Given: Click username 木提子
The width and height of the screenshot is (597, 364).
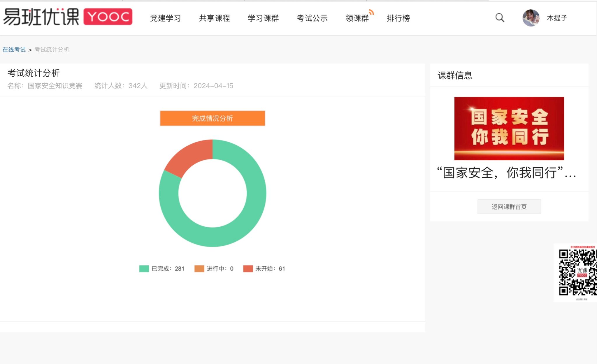Looking at the screenshot, I should (x=557, y=18).
